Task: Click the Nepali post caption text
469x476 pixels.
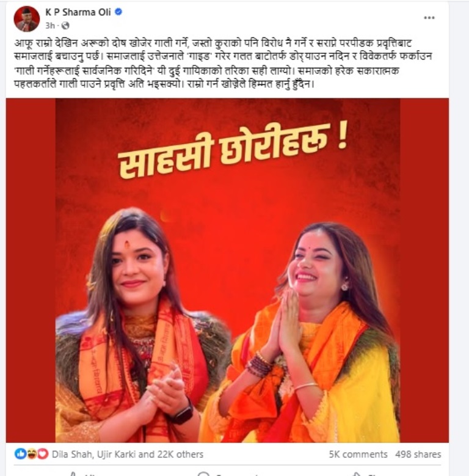Action: [224, 64]
